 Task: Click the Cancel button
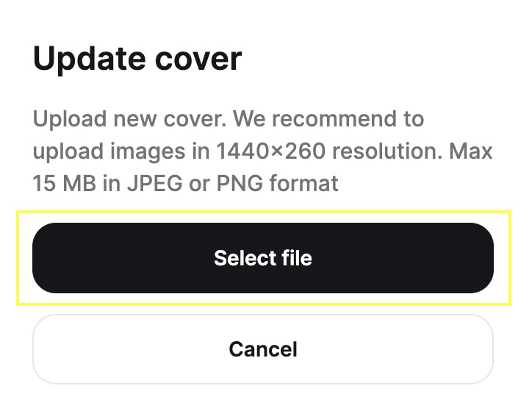[x=263, y=349]
